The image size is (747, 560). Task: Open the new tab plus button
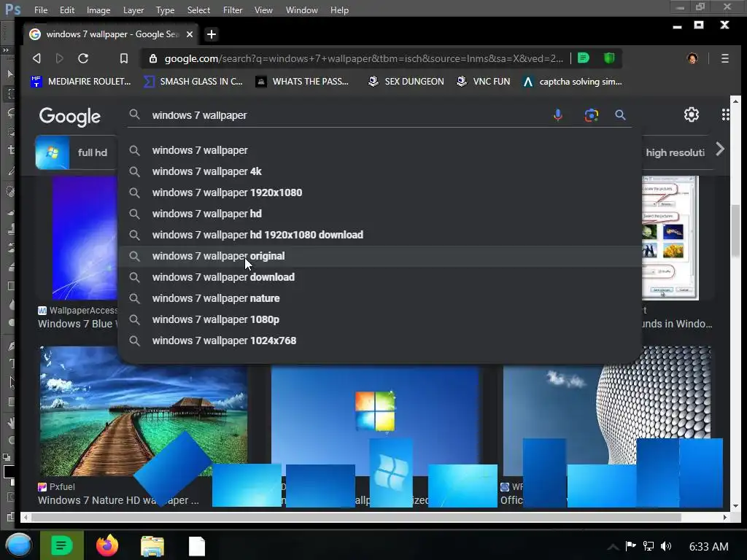[x=212, y=34]
